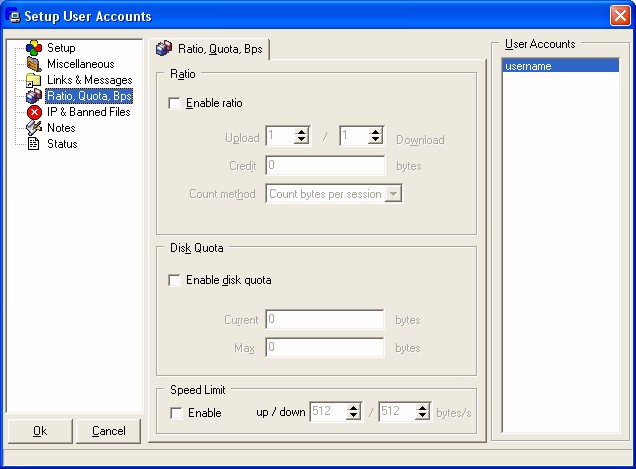Increase the Upload ratio value

click(x=301, y=132)
